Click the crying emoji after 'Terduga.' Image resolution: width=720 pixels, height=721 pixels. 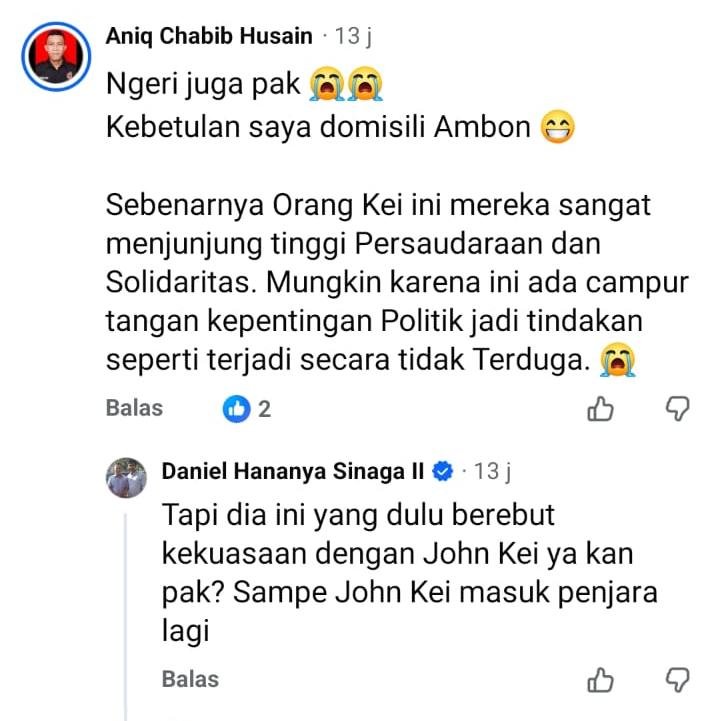click(x=618, y=360)
